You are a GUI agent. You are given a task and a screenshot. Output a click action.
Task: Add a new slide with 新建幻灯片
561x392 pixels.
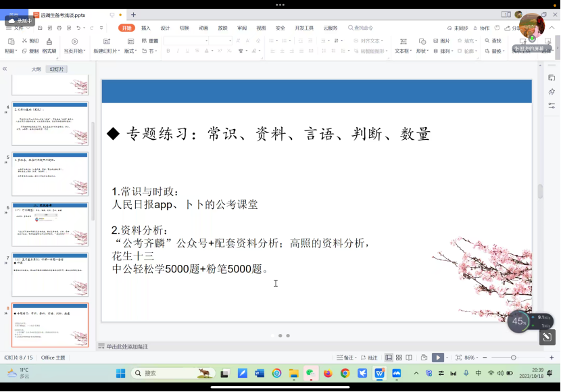click(x=106, y=45)
